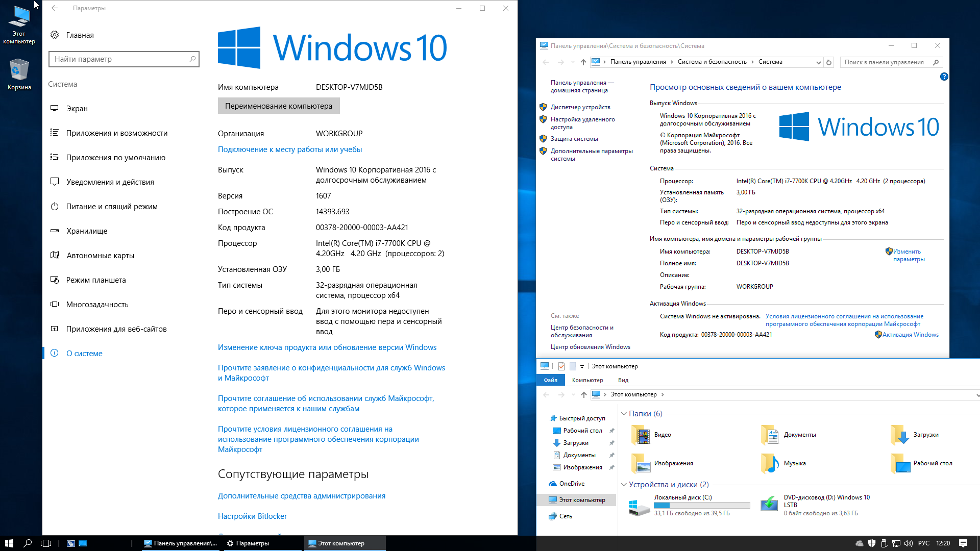Expand the arrow after Панель управления breadcrumb
Screen dimensions: 980x551
coord(671,62)
